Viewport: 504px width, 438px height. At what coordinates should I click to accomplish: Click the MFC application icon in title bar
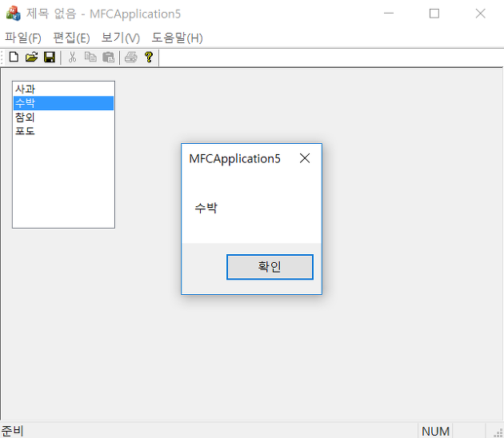[13, 14]
